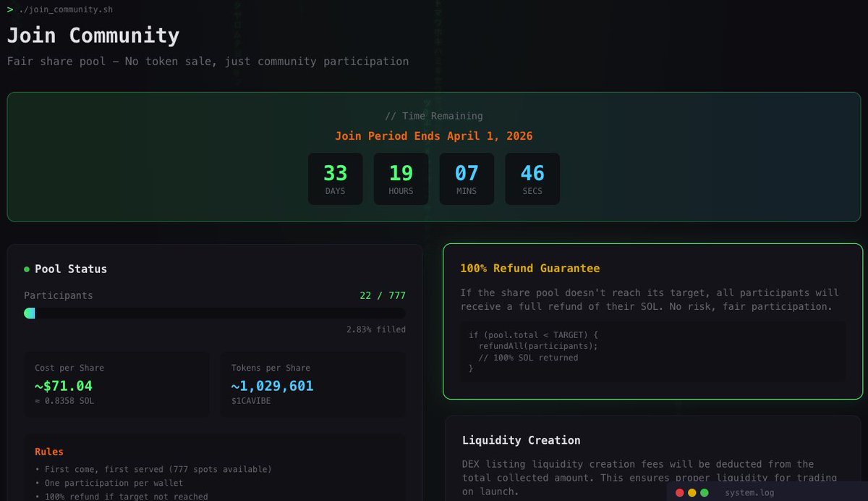868x501 pixels.
Task: Click the '2.83% filled' text
Action: tap(376, 329)
